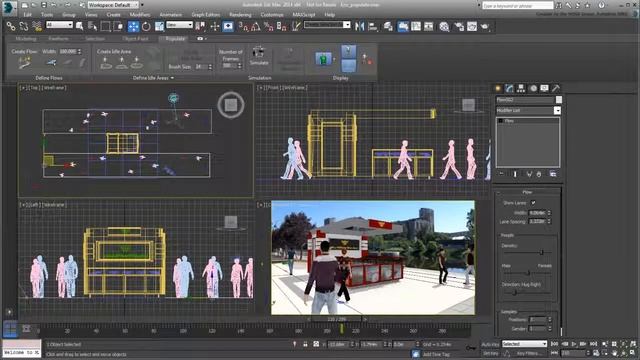Click the application 3ds Max logo button
Image resolution: width=640 pixels, height=360 pixels.
[x=9, y=7]
